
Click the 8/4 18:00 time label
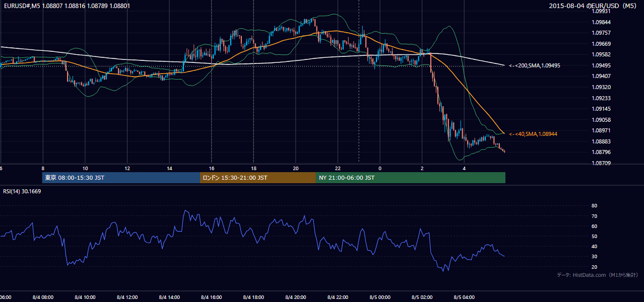(x=253, y=297)
